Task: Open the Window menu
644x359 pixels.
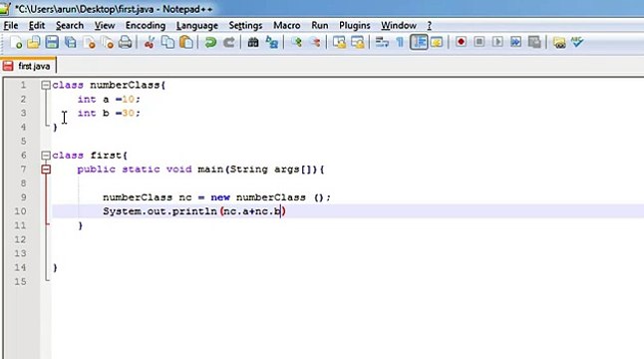Action: click(399, 26)
